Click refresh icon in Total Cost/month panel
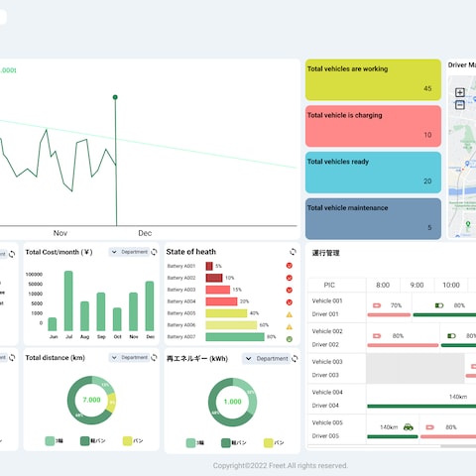Screen dimensions: 476x476 154,252
